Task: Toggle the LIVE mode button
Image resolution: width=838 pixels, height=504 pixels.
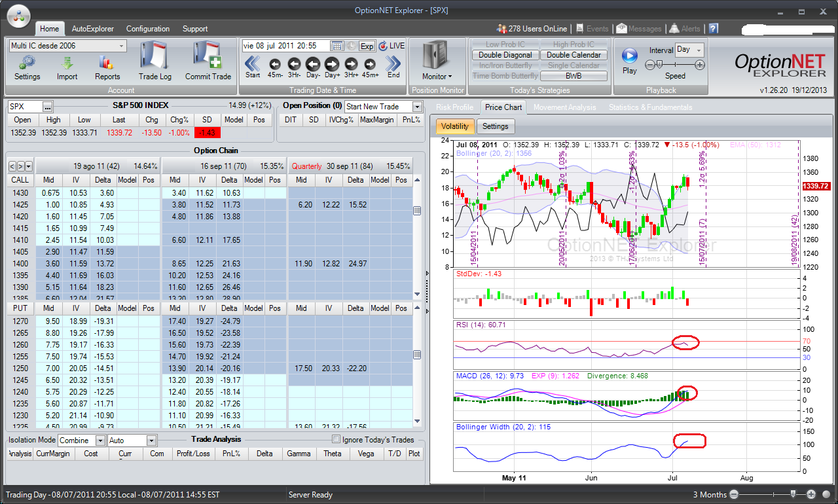Action: [x=392, y=46]
